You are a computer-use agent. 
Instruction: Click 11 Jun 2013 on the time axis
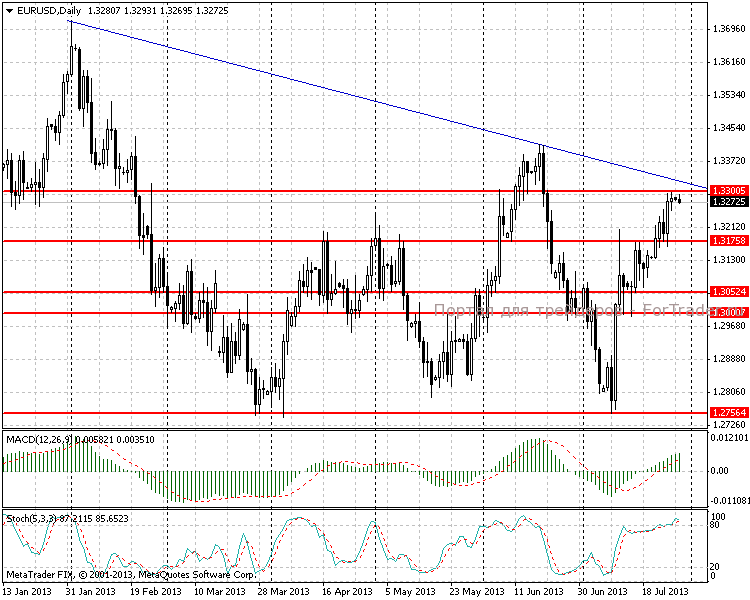(539, 591)
